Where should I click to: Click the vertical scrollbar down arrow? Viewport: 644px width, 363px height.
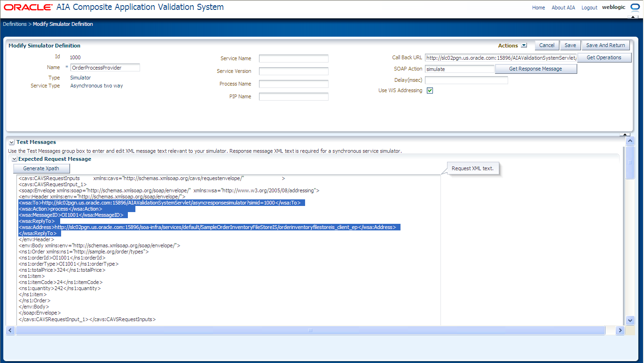630,320
